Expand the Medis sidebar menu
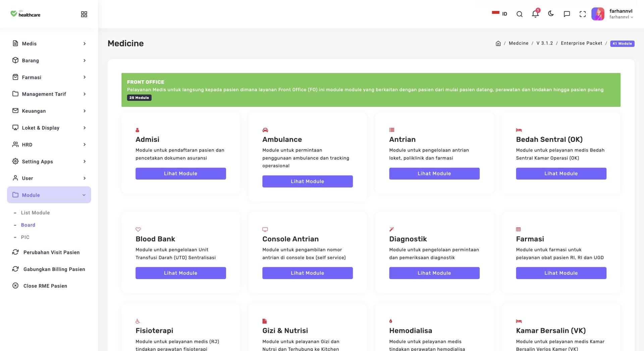Screen dimensions: 644x351 [49, 44]
